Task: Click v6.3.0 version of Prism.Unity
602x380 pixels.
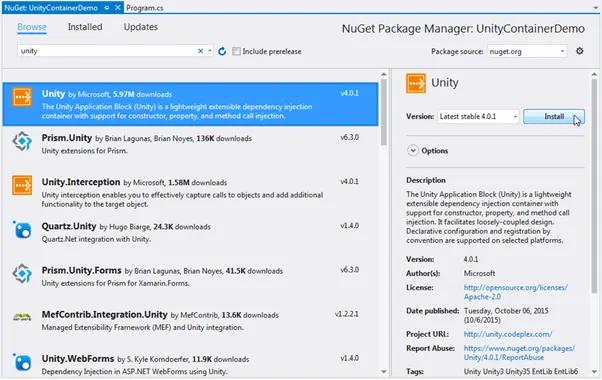Action: (349, 137)
